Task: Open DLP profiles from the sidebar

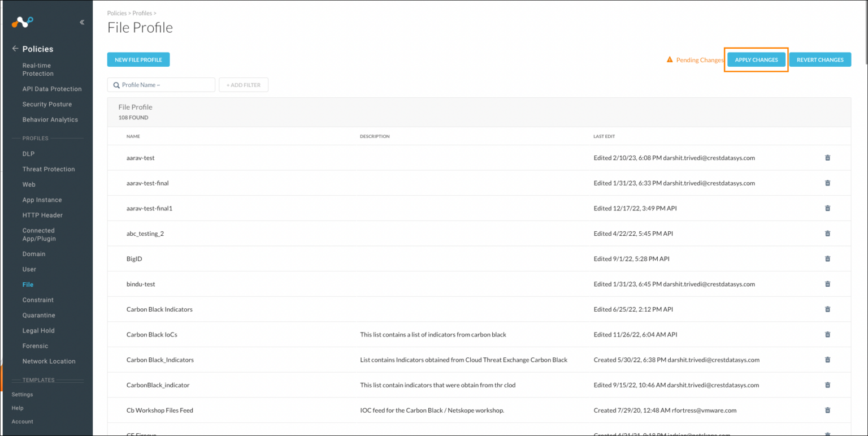Action: point(28,153)
